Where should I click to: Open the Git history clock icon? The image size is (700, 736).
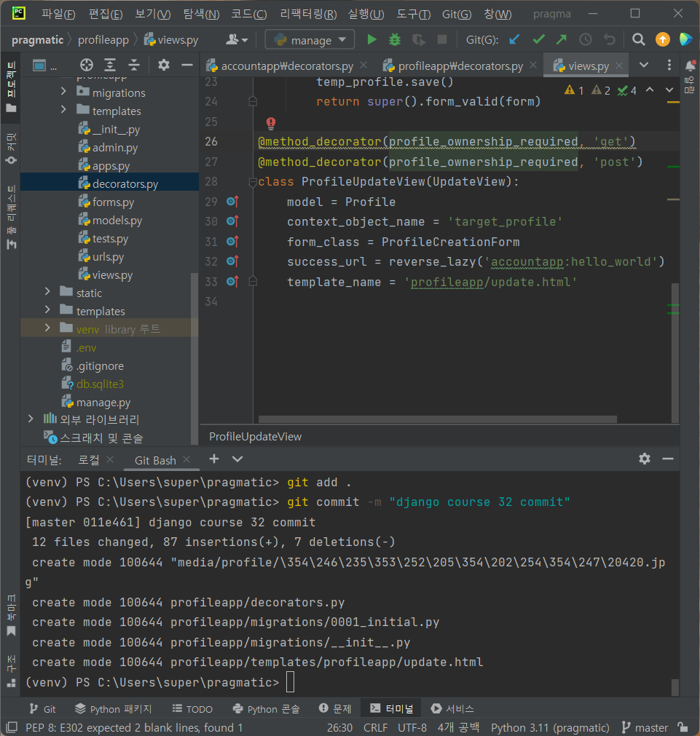pos(585,40)
